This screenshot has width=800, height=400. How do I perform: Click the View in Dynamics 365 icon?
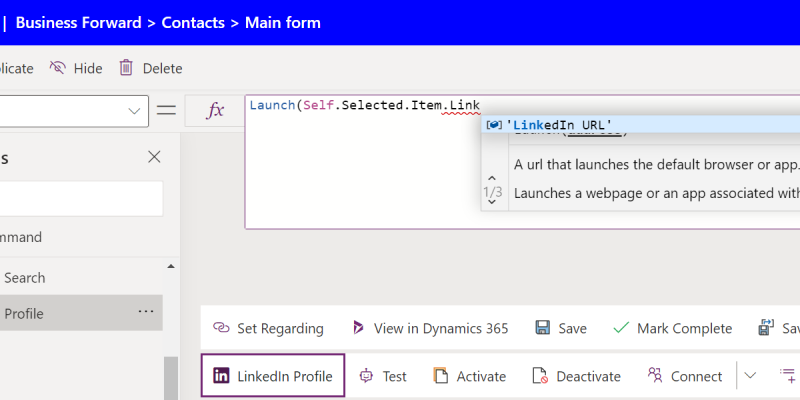point(359,328)
